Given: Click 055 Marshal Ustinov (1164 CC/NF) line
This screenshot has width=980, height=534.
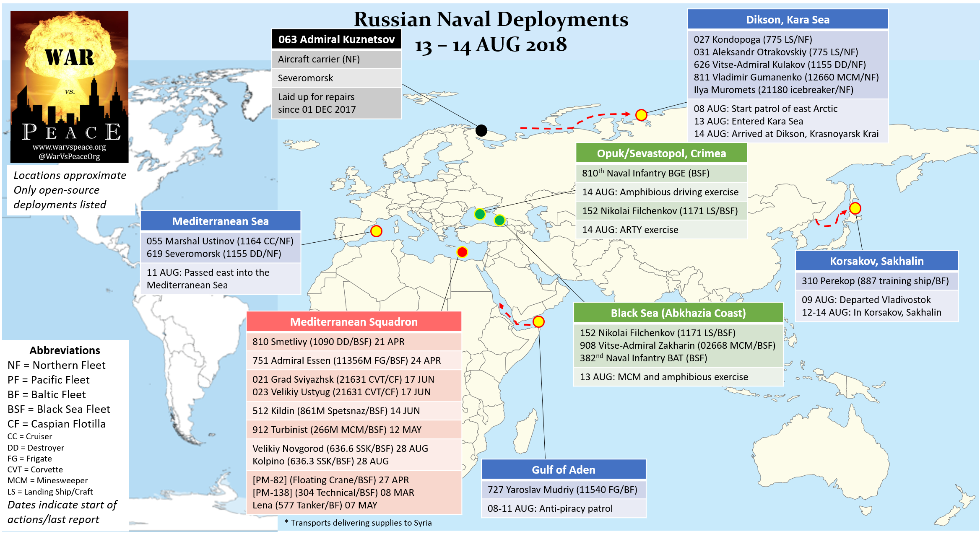Looking at the screenshot, I should [220, 241].
